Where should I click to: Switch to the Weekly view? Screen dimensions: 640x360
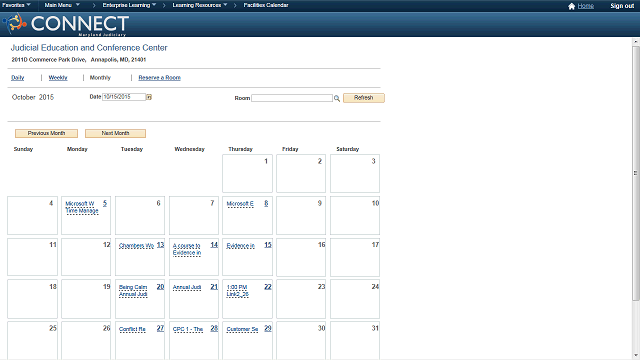pyautogui.click(x=58, y=78)
